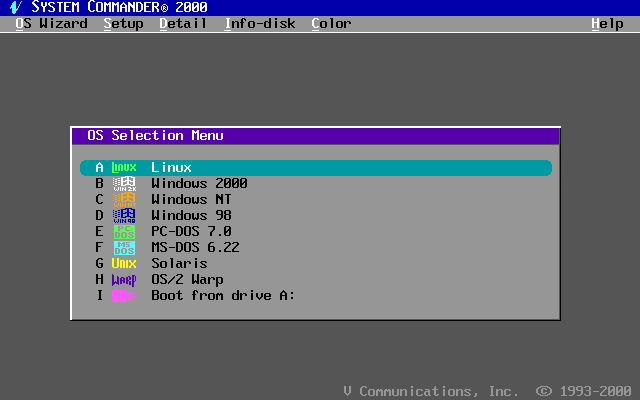Click the System Commander logo in title bar

point(16,7)
